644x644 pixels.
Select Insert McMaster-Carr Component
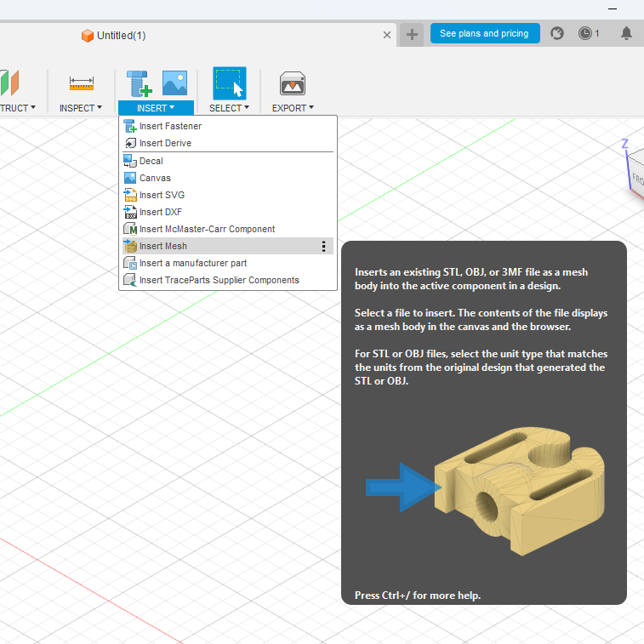[207, 229]
